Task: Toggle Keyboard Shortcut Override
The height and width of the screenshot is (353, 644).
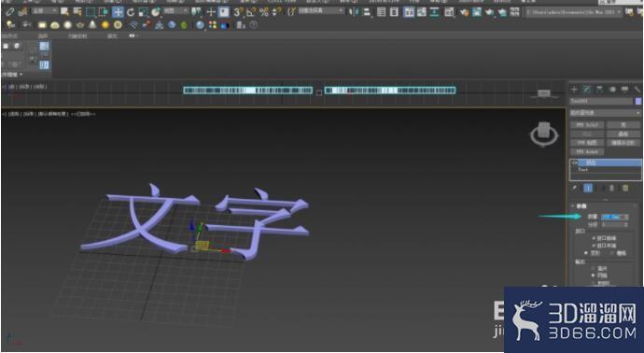Action: click(x=224, y=12)
